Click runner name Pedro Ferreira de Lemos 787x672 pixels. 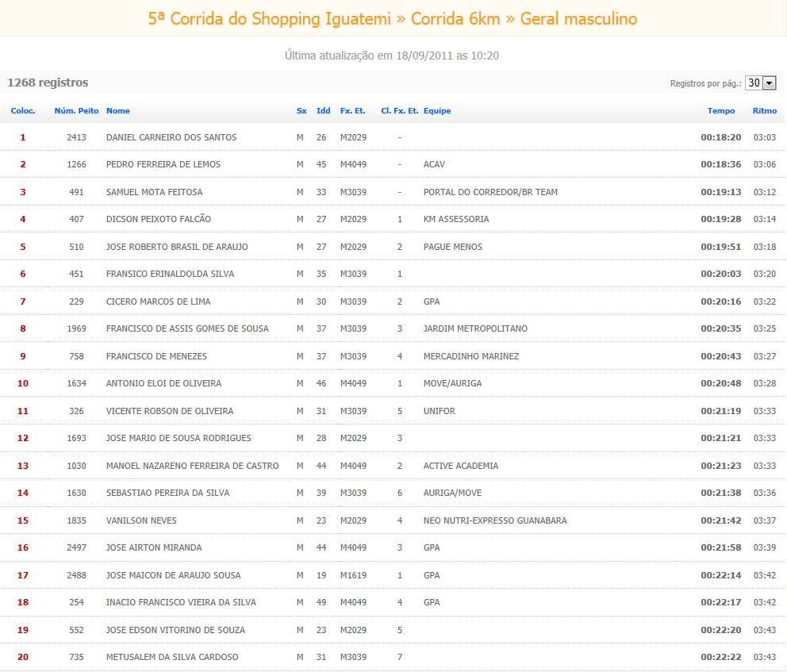click(x=163, y=164)
